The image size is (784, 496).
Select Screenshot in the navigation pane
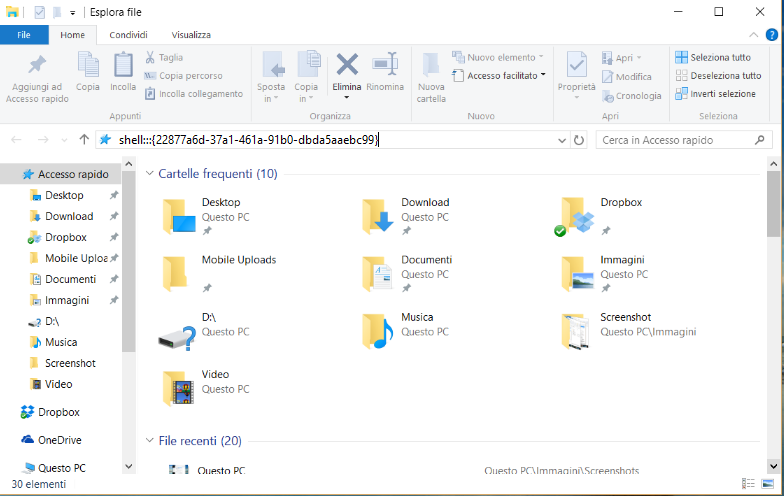(70, 363)
